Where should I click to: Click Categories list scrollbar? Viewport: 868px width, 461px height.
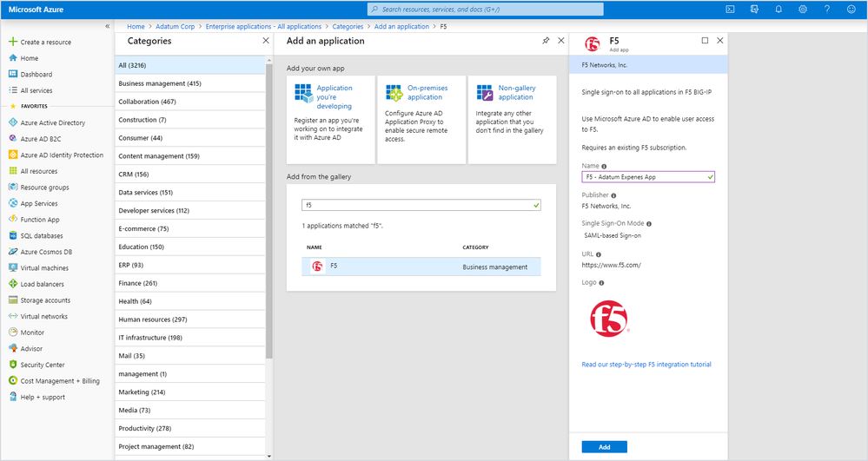269,211
